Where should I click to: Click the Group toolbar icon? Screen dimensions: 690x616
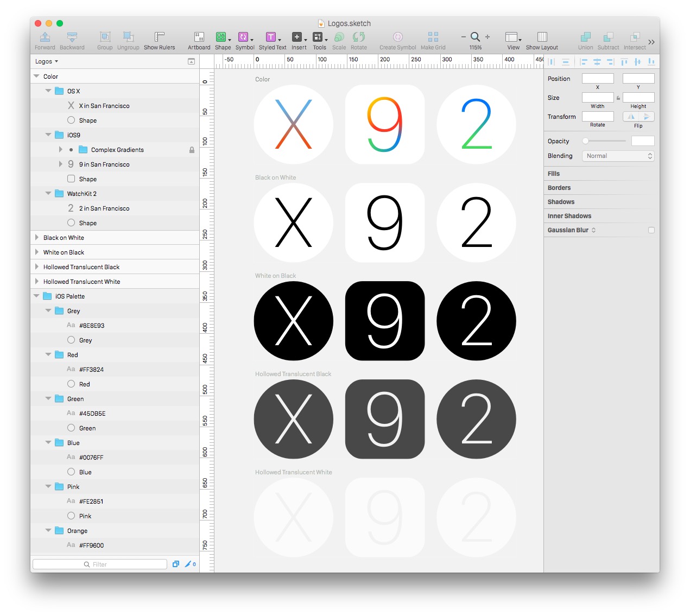coord(105,37)
